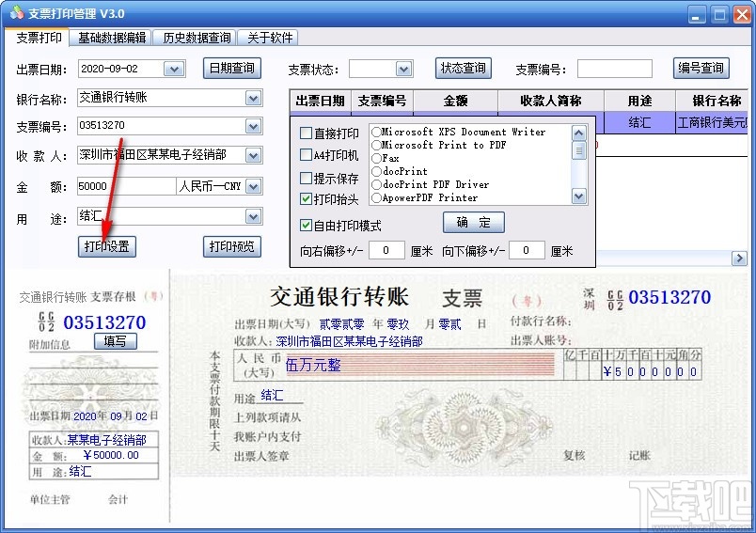756x533 pixels.
Task: Click the 结汇 purpose text on cheque
Action: pyautogui.click(x=272, y=395)
